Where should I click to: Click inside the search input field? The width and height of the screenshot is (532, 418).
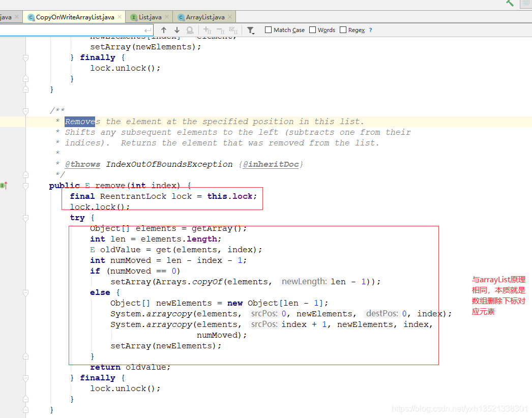click(71, 29)
